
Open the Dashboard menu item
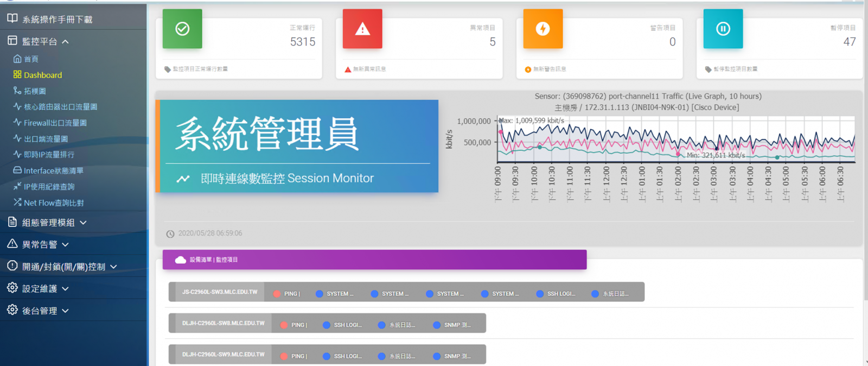pos(42,75)
